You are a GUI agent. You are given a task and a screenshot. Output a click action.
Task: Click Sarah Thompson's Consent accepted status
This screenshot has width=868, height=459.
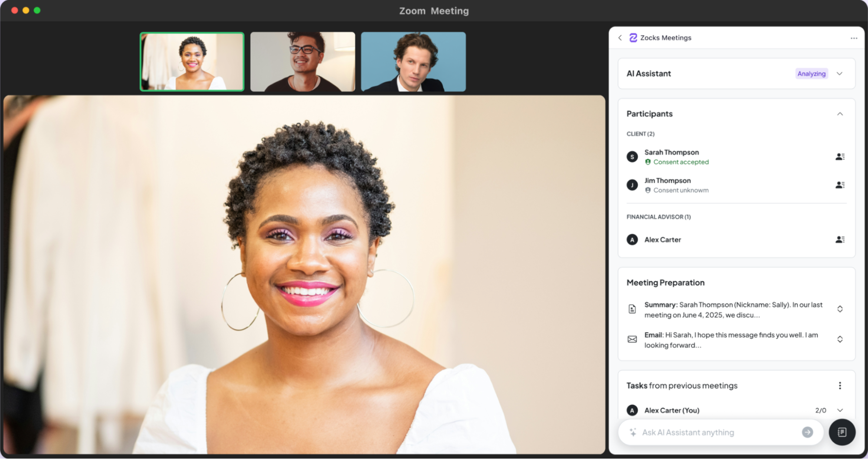point(677,162)
